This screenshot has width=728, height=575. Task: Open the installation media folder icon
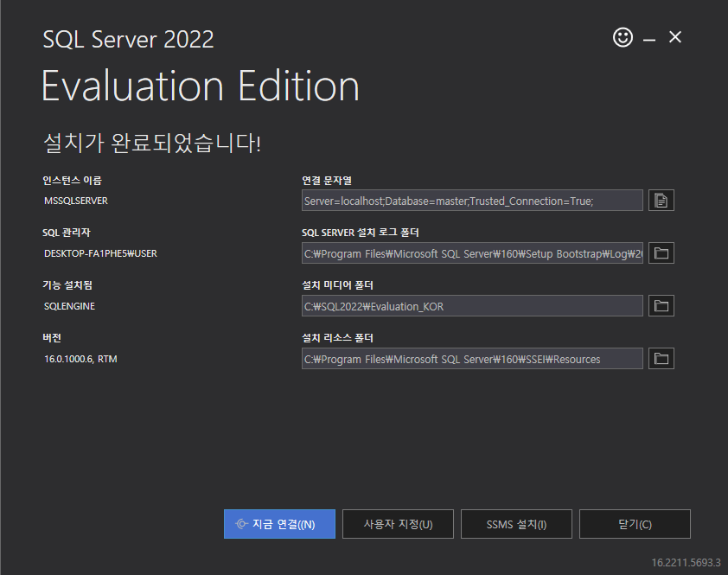(661, 305)
